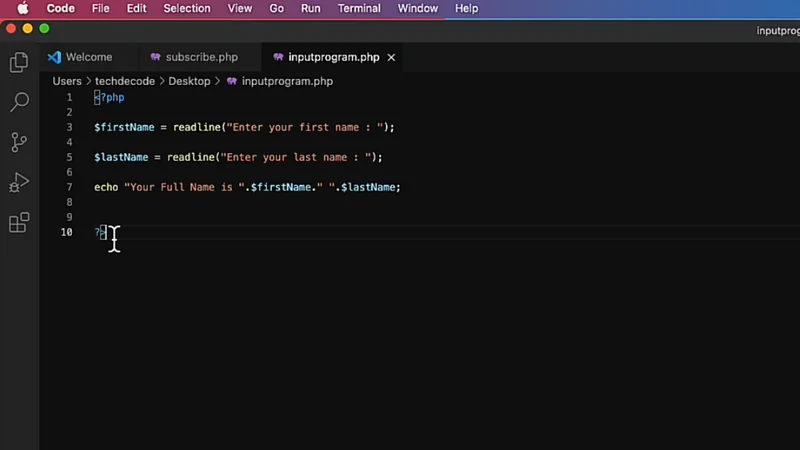Open the Run menu
The width and height of the screenshot is (800, 450).
[311, 8]
